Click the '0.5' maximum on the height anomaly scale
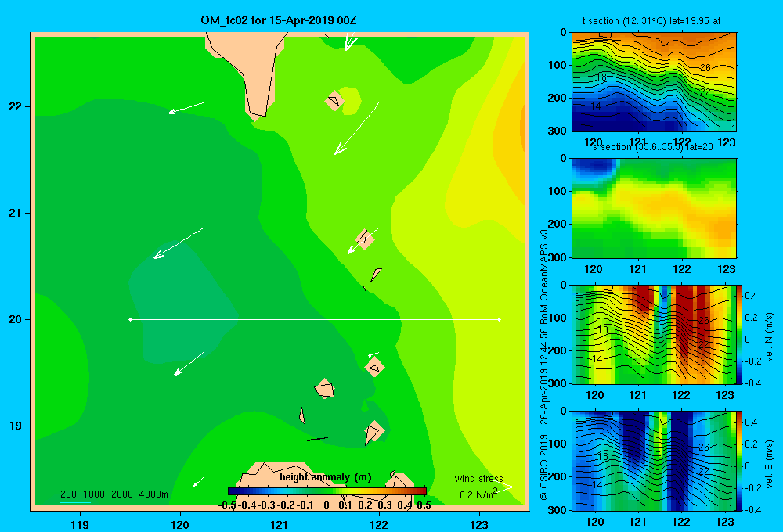783x532 pixels. [x=424, y=505]
